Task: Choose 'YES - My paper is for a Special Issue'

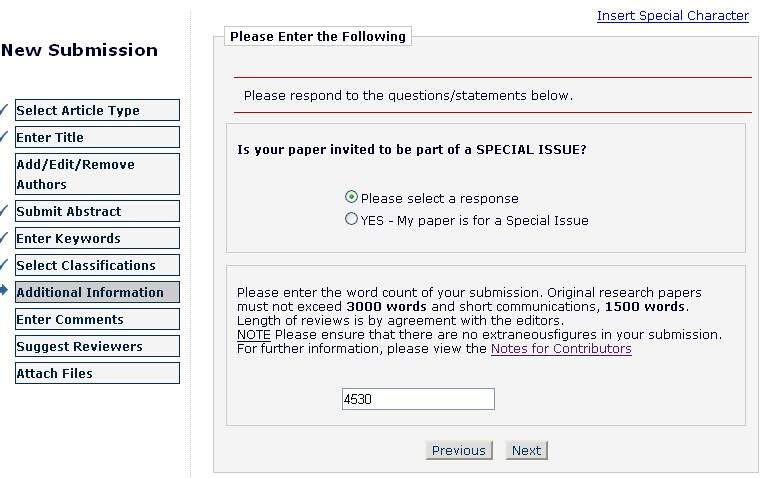Action: coord(351,219)
